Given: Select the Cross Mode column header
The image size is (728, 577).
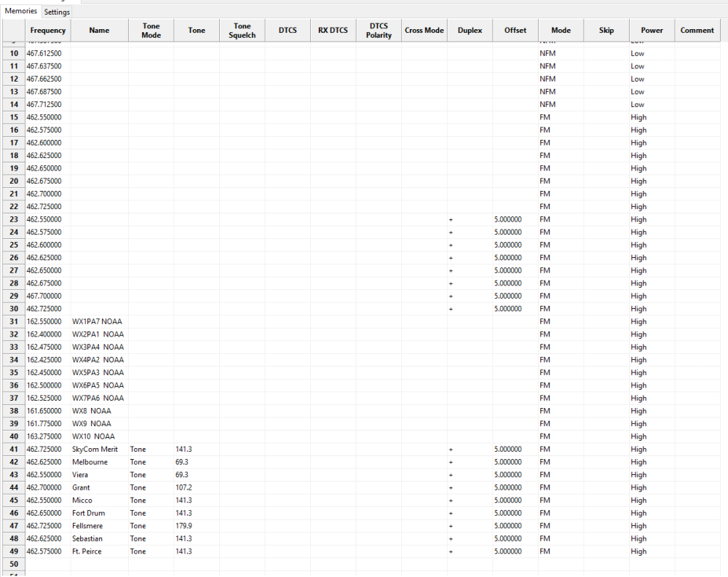Looking at the screenshot, I should tap(424, 31).
